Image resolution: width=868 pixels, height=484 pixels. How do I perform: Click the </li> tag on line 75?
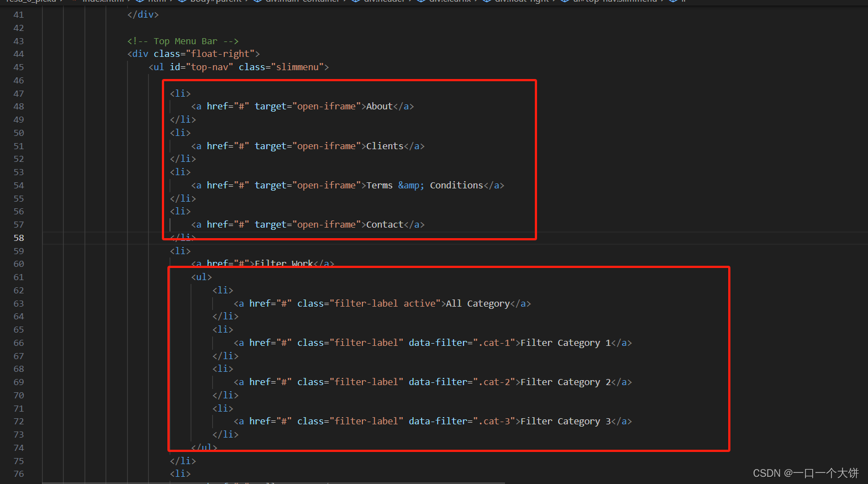click(183, 461)
